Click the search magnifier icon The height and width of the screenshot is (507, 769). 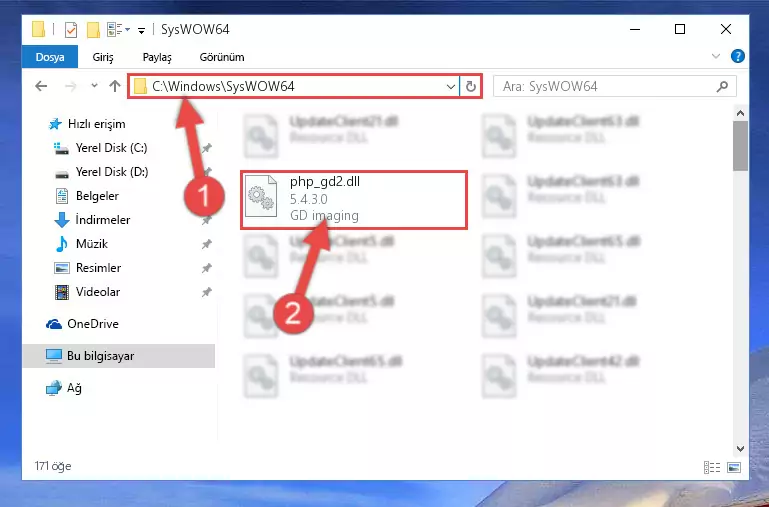tap(722, 87)
